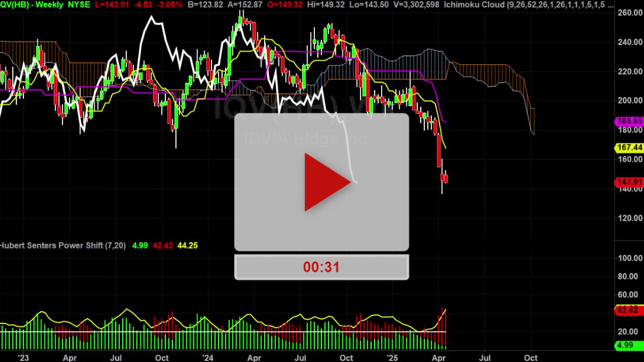
Task: Click the 240.00 price axis label
Action: point(630,42)
